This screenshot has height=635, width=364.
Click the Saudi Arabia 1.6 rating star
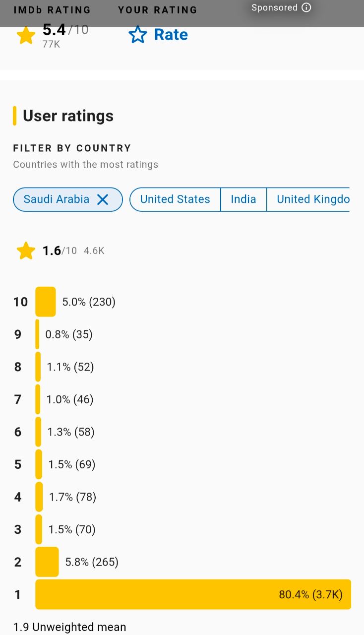(26, 251)
